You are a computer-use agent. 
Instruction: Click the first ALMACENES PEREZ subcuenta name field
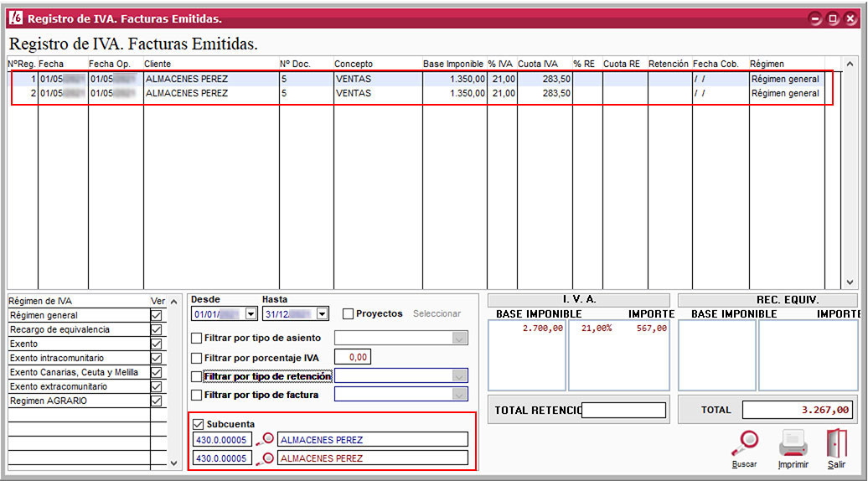point(373,440)
